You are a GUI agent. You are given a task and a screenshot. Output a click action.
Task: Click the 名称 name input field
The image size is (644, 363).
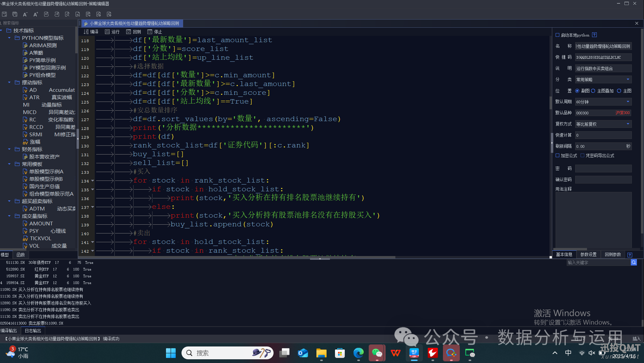(603, 46)
